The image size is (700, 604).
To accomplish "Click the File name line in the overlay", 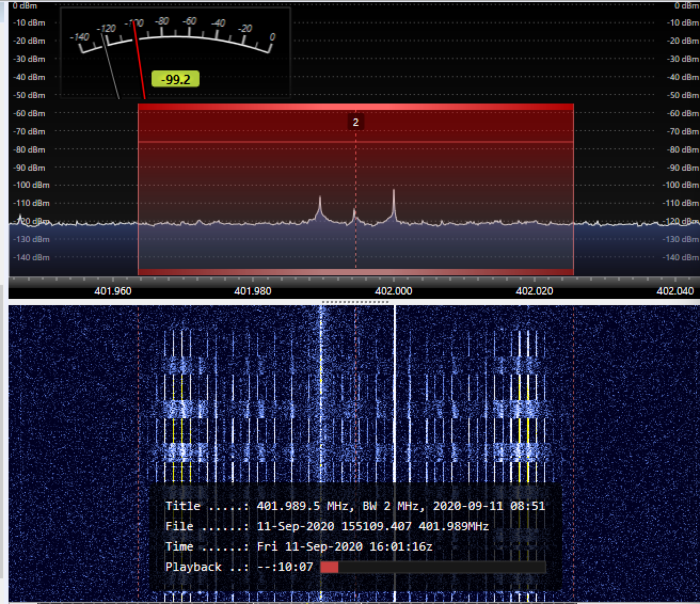I will pyautogui.click(x=327, y=526).
